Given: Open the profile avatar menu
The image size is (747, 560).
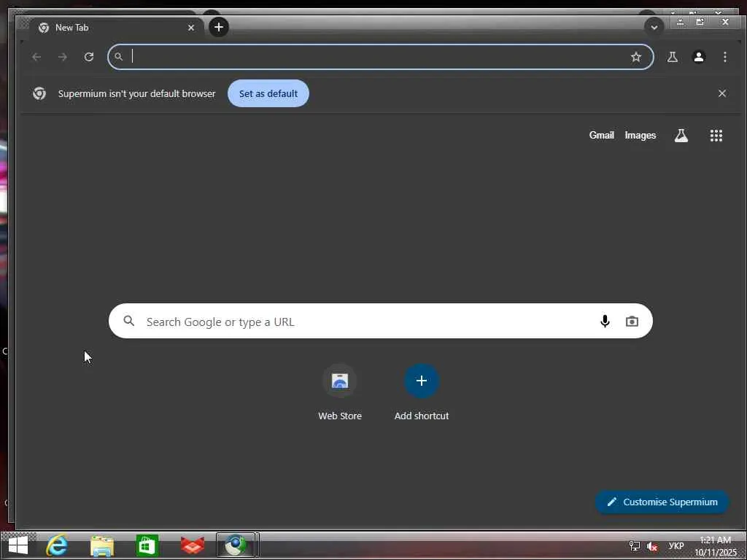Looking at the screenshot, I should [698, 57].
